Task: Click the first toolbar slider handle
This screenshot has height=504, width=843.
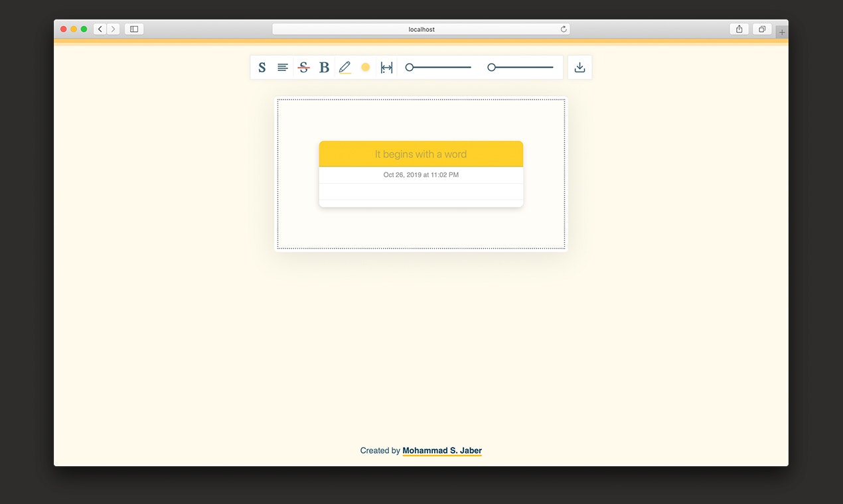Action: [x=410, y=67]
